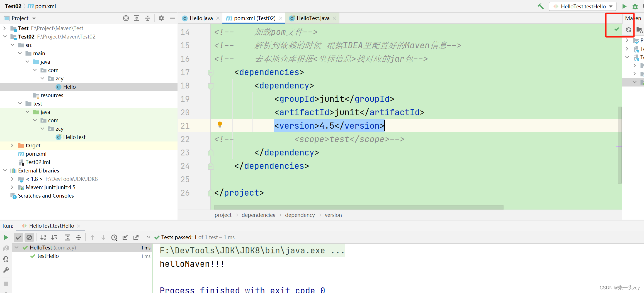Go to previous failed test
Image resolution: width=644 pixels, height=293 pixels.
point(93,237)
